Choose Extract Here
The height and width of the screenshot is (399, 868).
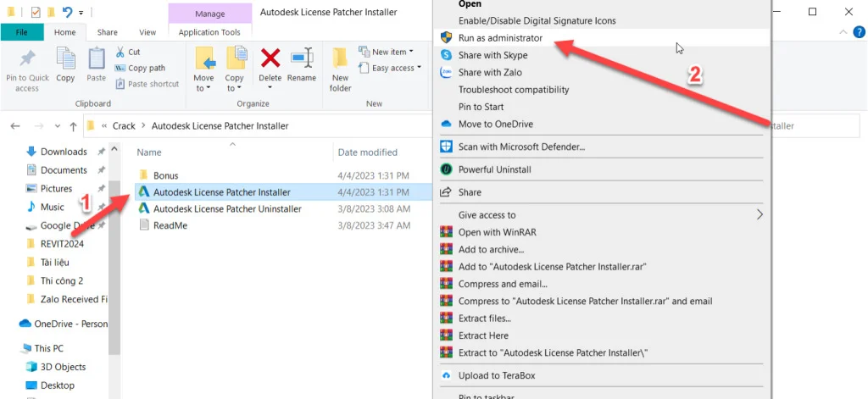[x=601, y=335]
